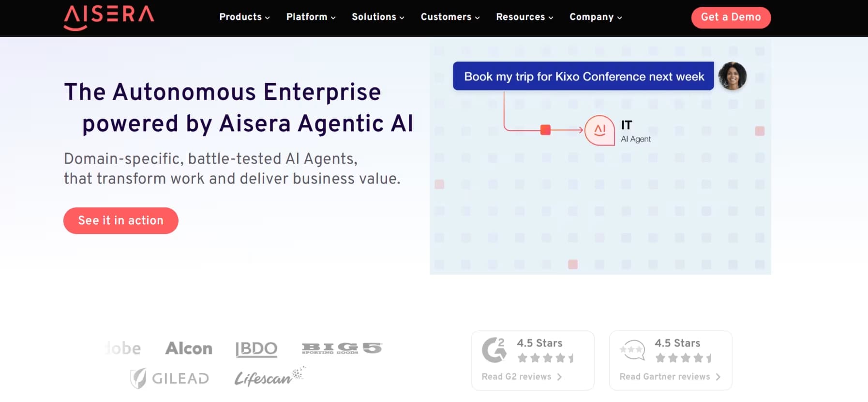The width and height of the screenshot is (868, 402).
Task: Select Resources in the navigation bar
Action: coord(524,17)
